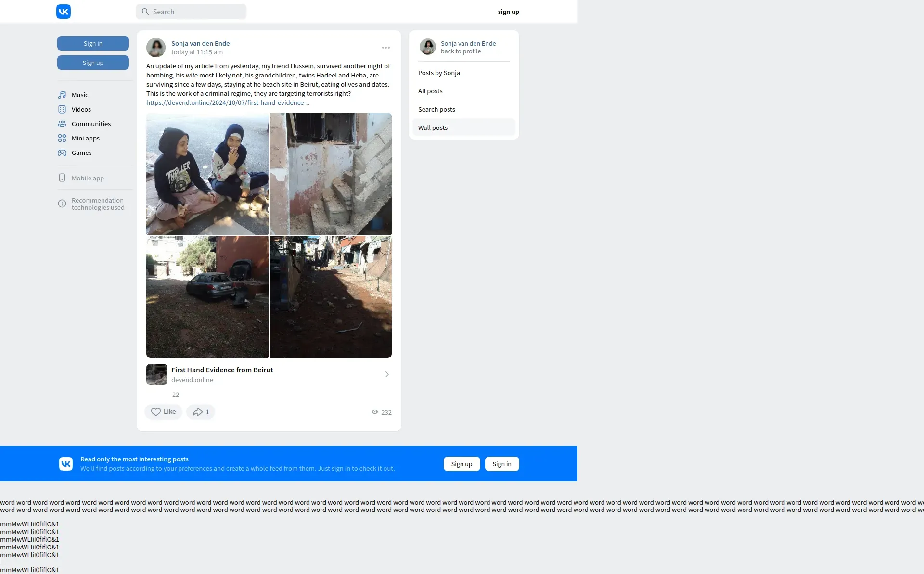Image resolution: width=924 pixels, height=574 pixels.
Task: Open the photo of two girls
Action: coord(207,174)
